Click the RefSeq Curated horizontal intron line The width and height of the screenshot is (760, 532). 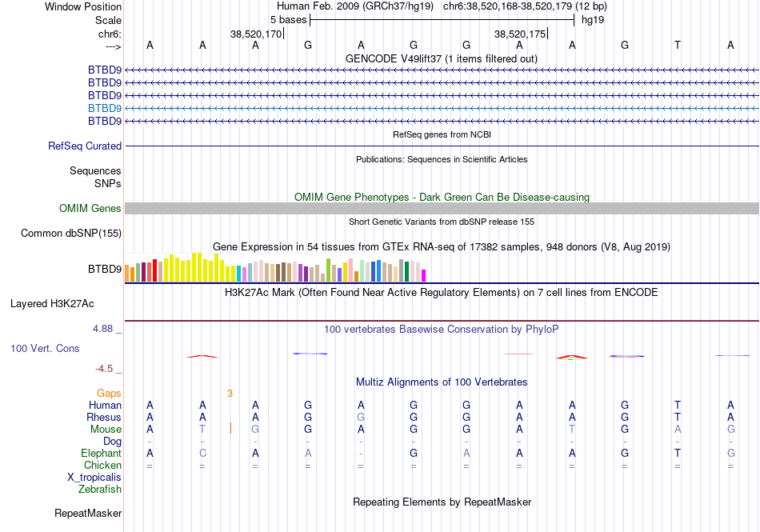point(442,146)
